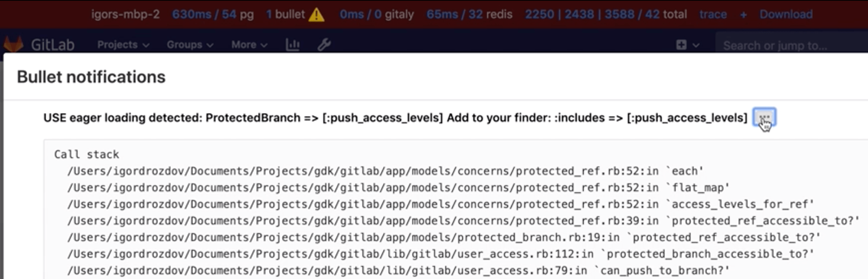868x279 pixels.
Task: Click the plus sign beside trace
Action: 743,15
